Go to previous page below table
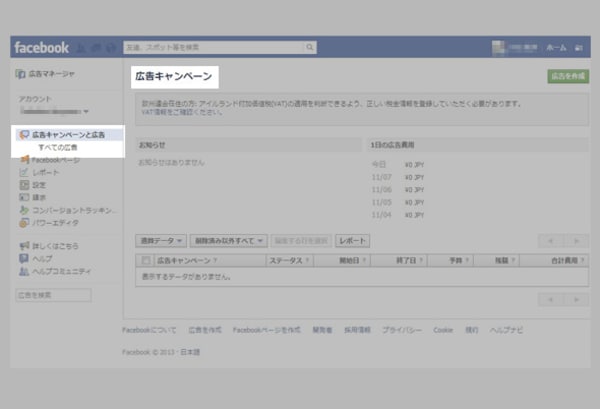The image size is (600, 409). click(x=551, y=300)
